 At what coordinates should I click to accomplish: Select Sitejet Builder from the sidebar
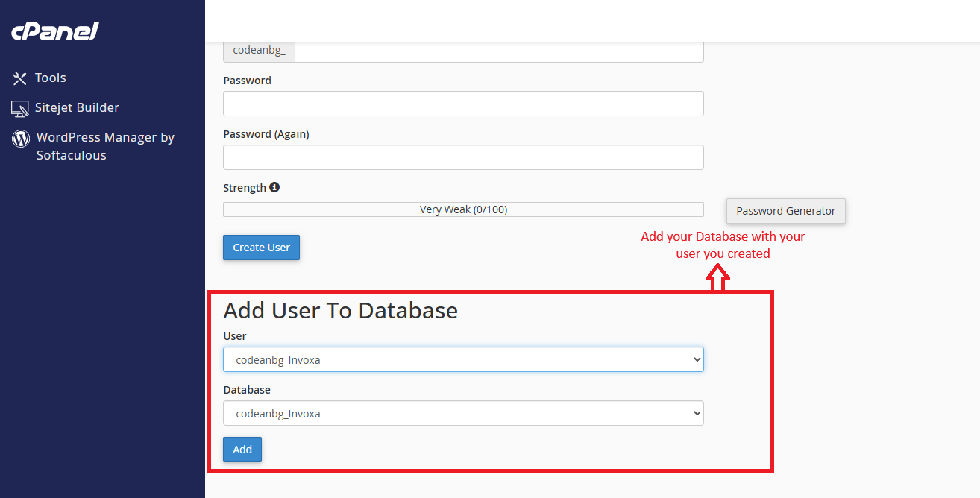pyautogui.click(x=77, y=107)
